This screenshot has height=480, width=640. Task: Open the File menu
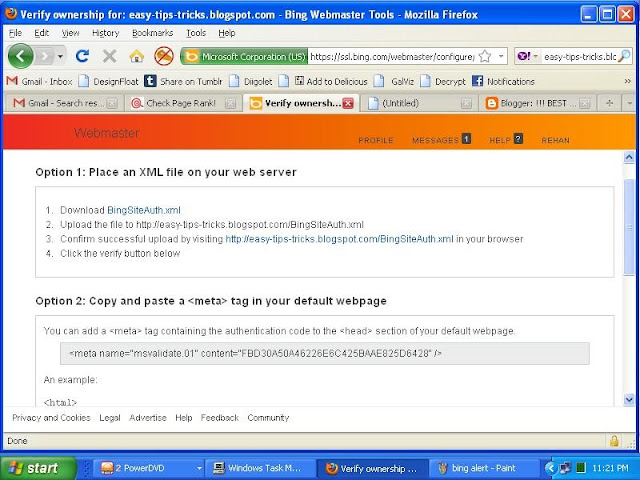click(16, 33)
